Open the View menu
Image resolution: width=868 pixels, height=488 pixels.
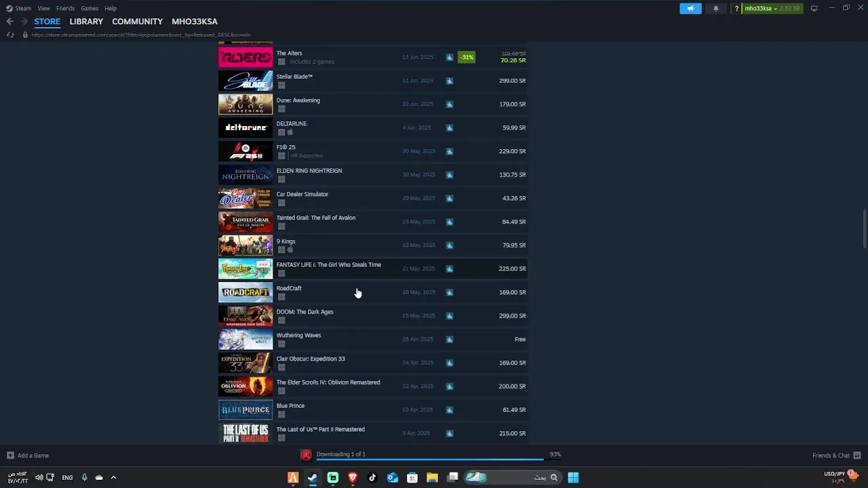(x=43, y=8)
